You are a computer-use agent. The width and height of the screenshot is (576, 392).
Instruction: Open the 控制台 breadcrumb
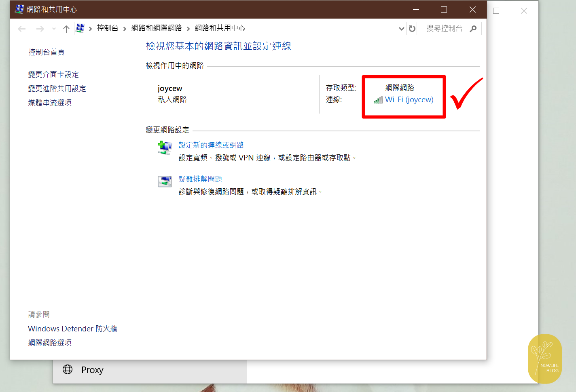(x=107, y=28)
